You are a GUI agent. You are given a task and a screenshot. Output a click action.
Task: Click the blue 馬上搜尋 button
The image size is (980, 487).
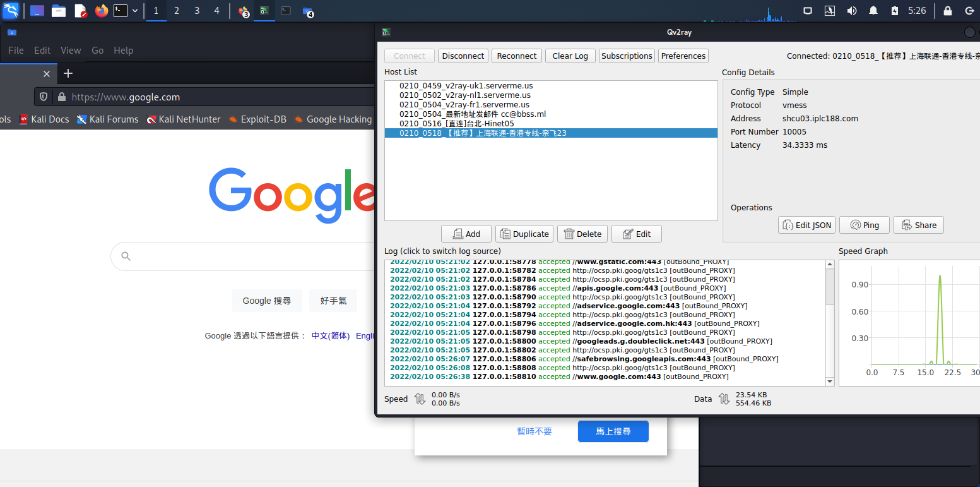click(x=613, y=431)
